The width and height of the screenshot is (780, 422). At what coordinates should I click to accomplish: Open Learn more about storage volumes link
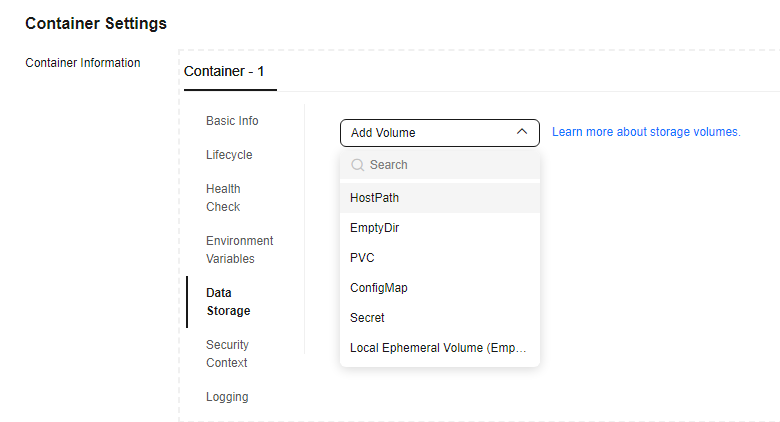(x=646, y=132)
